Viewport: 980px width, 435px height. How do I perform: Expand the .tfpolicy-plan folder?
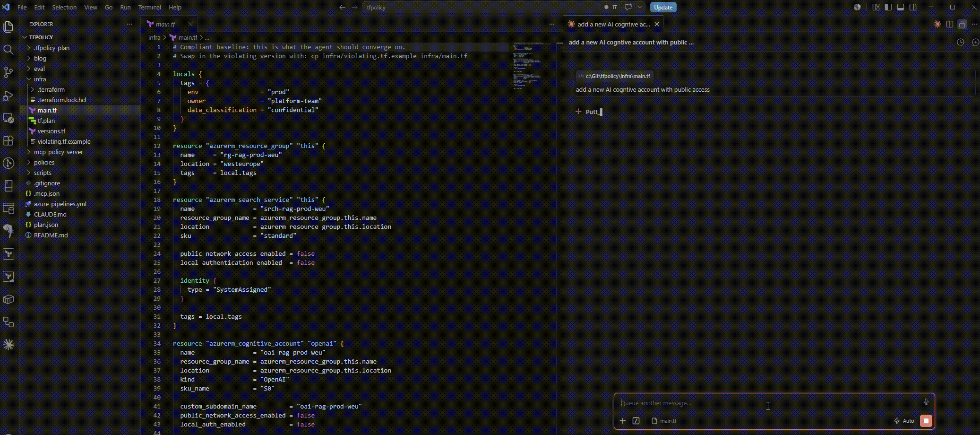29,48
